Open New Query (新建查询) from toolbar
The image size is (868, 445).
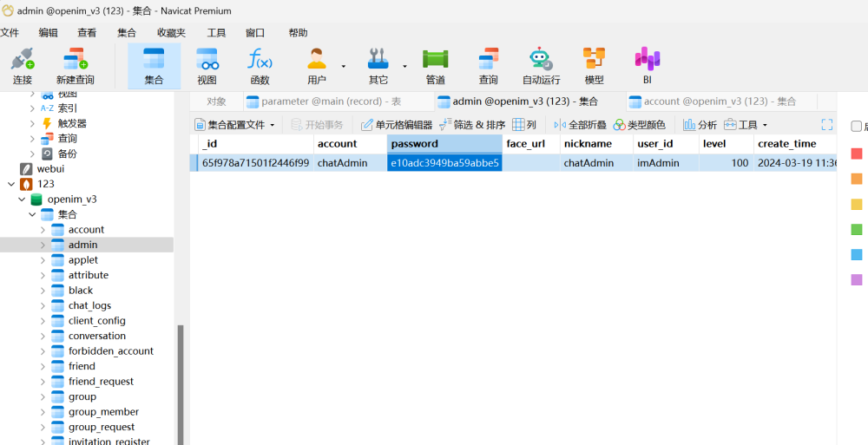tap(75, 67)
